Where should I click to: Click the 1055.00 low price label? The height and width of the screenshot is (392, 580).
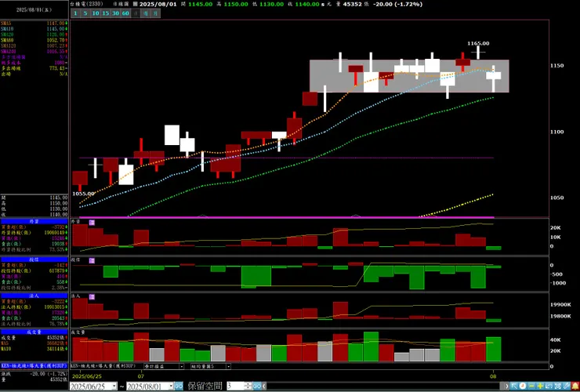pos(83,194)
